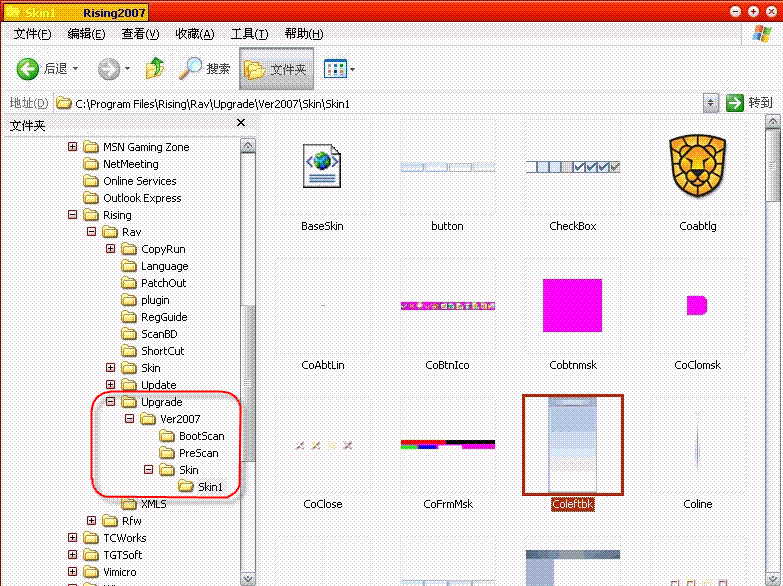Open the Back history dropdown arrow
This screenshot has width=783, height=586.
coord(75,68)
